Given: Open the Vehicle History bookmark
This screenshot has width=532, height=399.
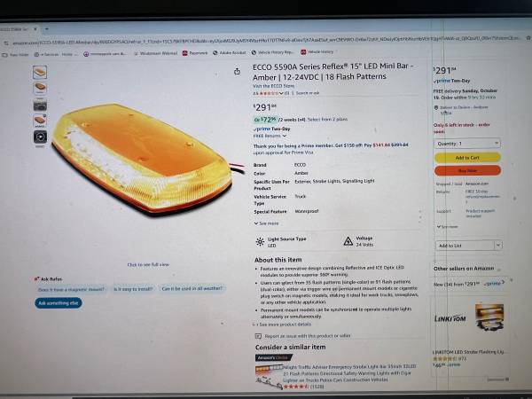Looking at the screenshot, I should click(x=317, y=52).
